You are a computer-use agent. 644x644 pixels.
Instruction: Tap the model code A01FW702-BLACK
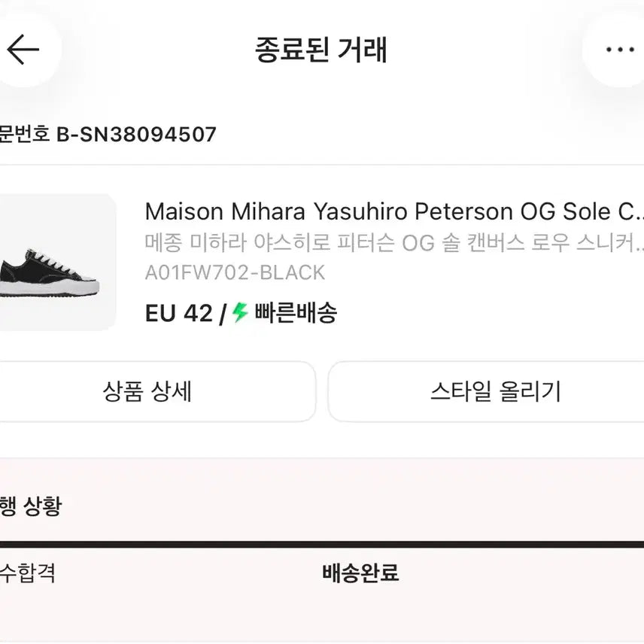[x=235, y=272]
